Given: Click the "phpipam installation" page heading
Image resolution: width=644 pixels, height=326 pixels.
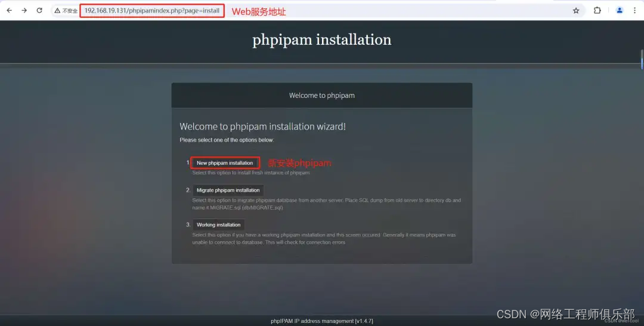Looking at the screenshot, I should 321,39.
